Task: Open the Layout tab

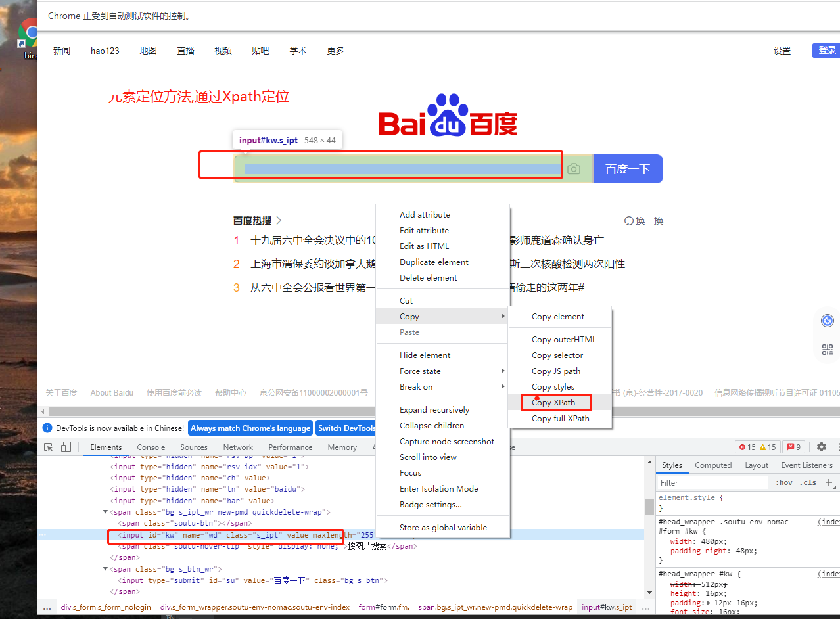Action: click(757, 465)
